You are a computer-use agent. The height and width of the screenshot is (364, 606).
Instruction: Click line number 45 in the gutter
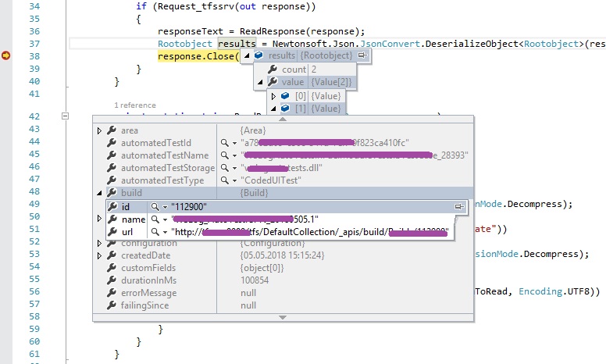(x=34, y=154)
